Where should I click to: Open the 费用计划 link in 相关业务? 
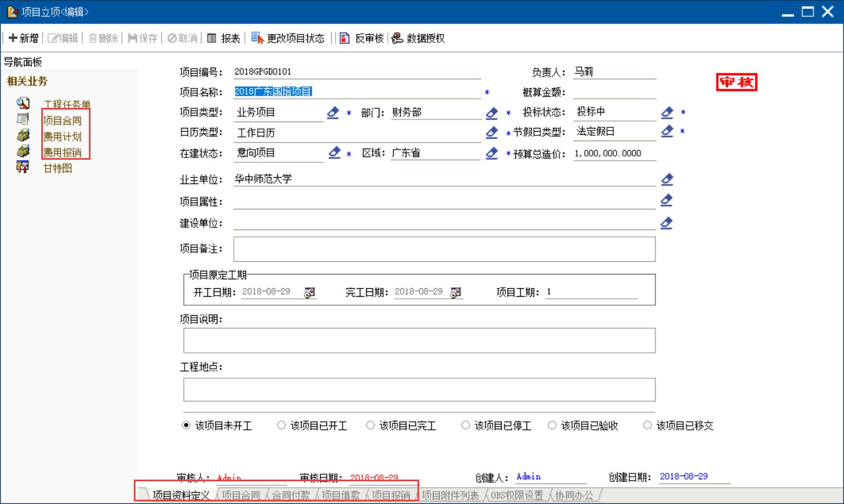coord(62,137)
